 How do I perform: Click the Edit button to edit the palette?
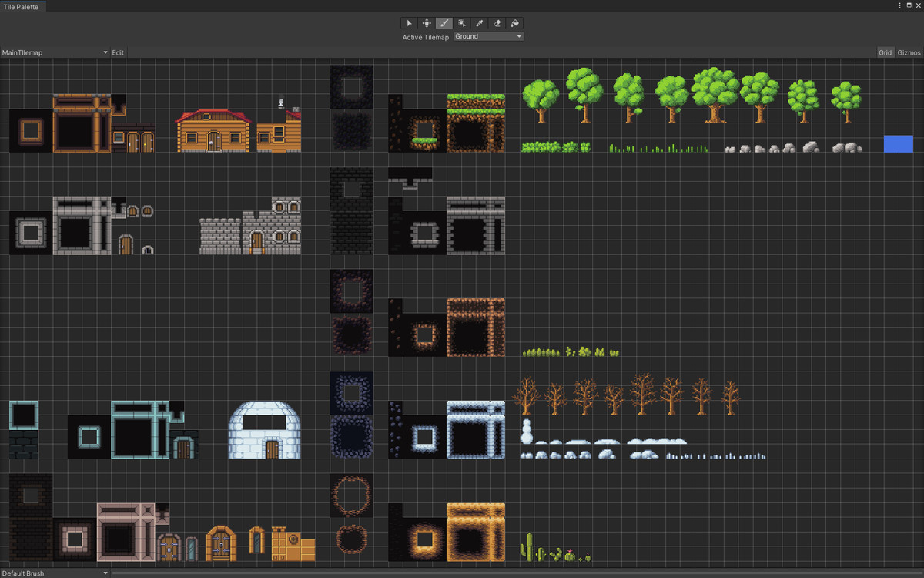pyautogui.click(x=117, y=52)
